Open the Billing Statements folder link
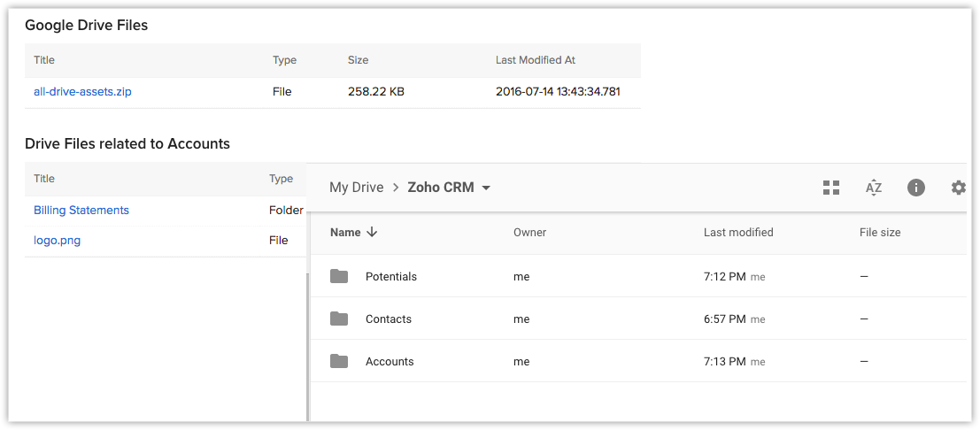980x430 pixels. point(81,211)
